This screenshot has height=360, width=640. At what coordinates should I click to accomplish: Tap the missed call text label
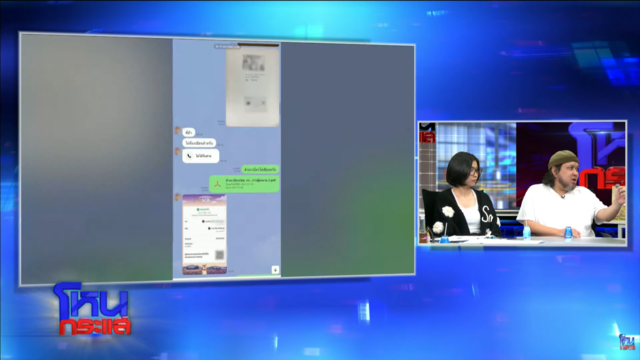pos(204,156)
